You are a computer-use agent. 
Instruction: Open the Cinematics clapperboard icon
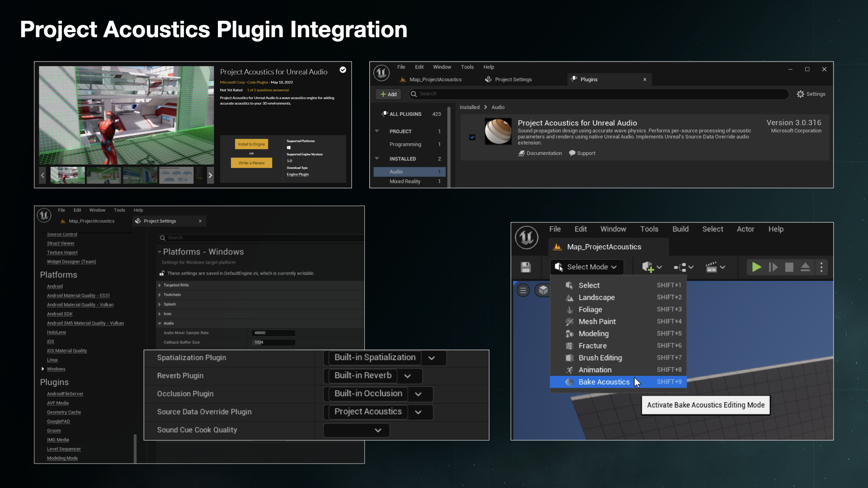715,267
